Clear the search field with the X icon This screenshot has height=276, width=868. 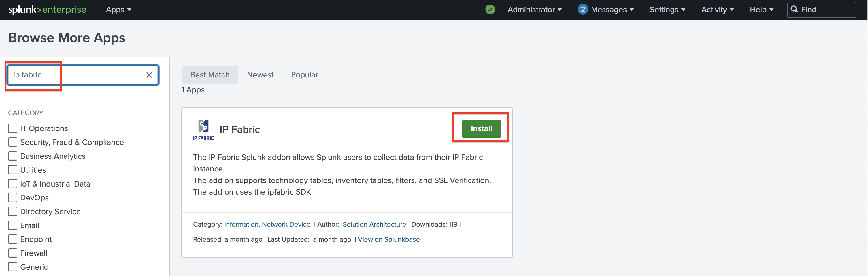149,75
